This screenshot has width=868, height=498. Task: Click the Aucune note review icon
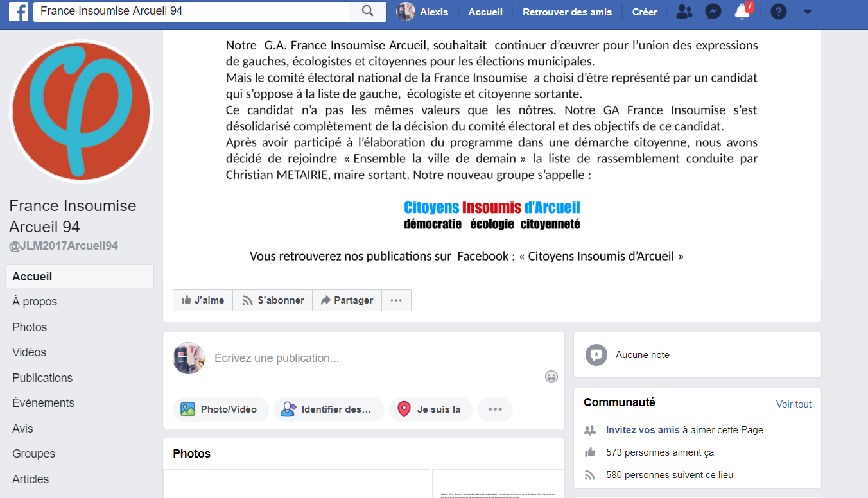pyautogui.click(x=596, y=355)
